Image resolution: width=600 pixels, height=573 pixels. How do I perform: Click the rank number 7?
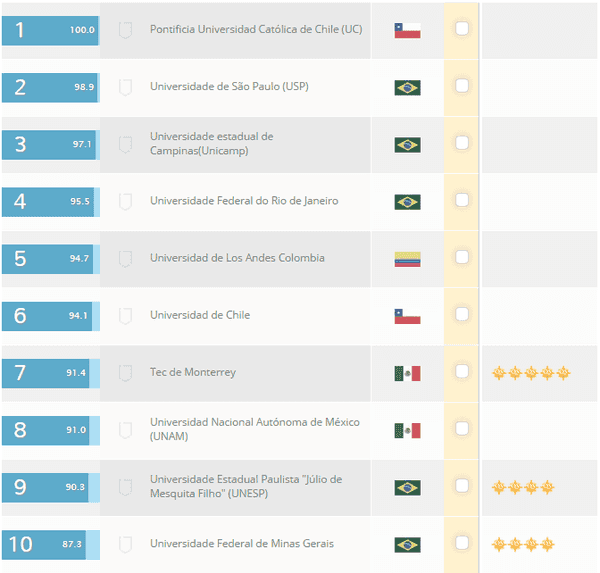coord(20,373)
